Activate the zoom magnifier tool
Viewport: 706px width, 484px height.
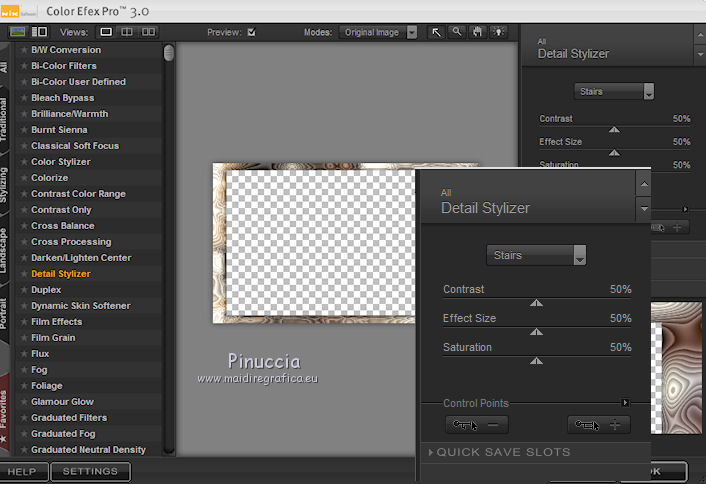click(x=456, y=32)
